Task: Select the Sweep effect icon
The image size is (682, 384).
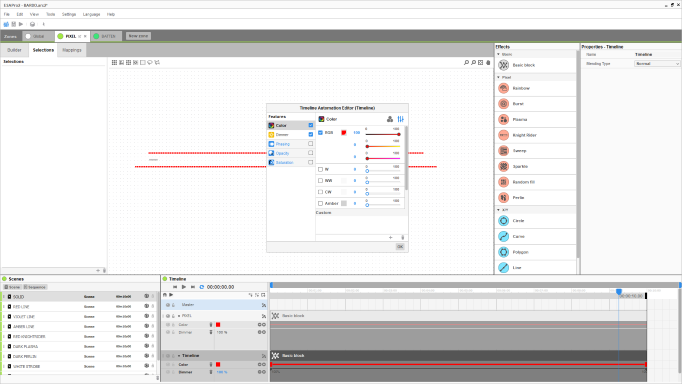Action: 504,151
